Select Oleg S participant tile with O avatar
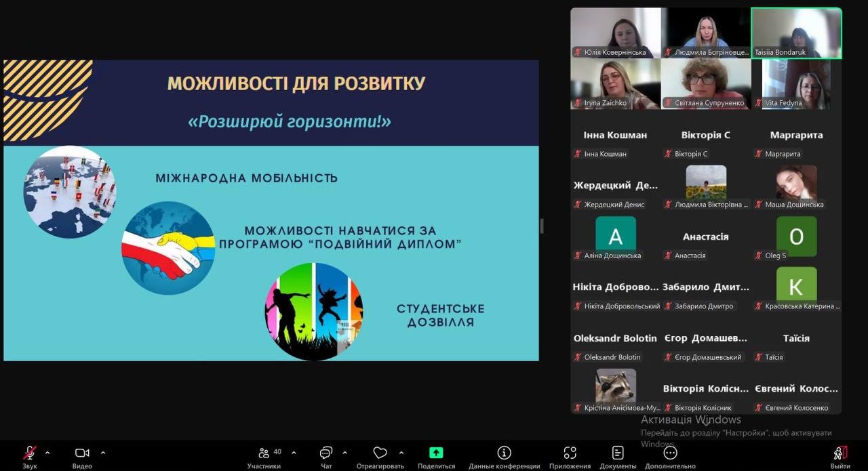The width and height of the screenshot is (868, 471). 796,236
